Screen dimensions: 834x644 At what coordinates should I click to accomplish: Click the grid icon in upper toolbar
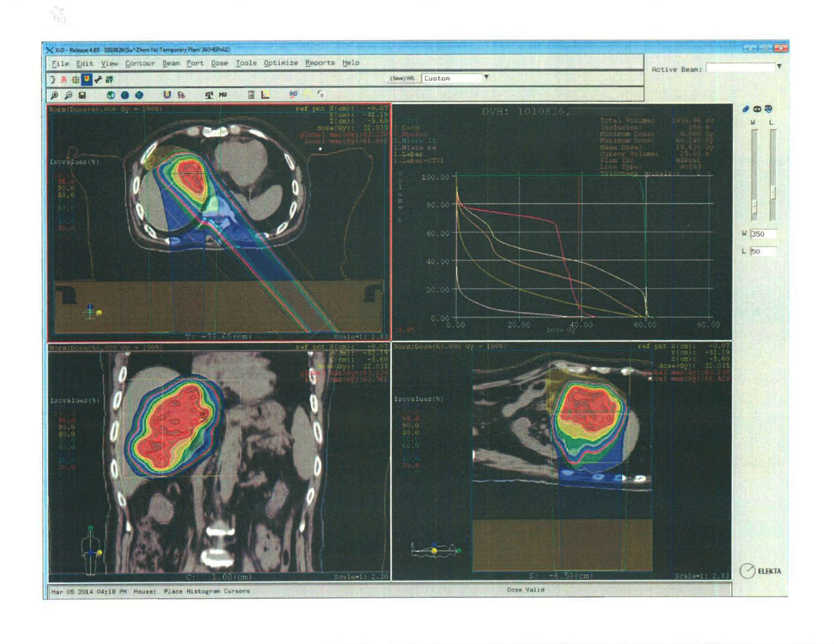75,79
